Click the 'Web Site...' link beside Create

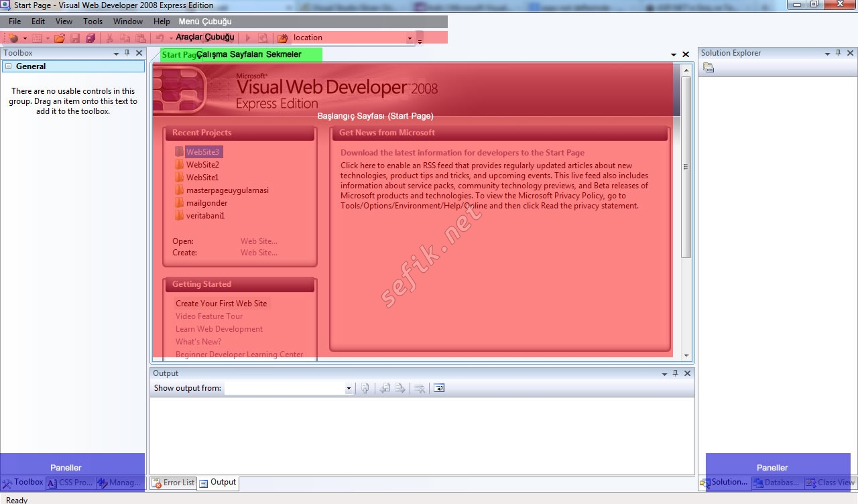(x=259, y=253)
